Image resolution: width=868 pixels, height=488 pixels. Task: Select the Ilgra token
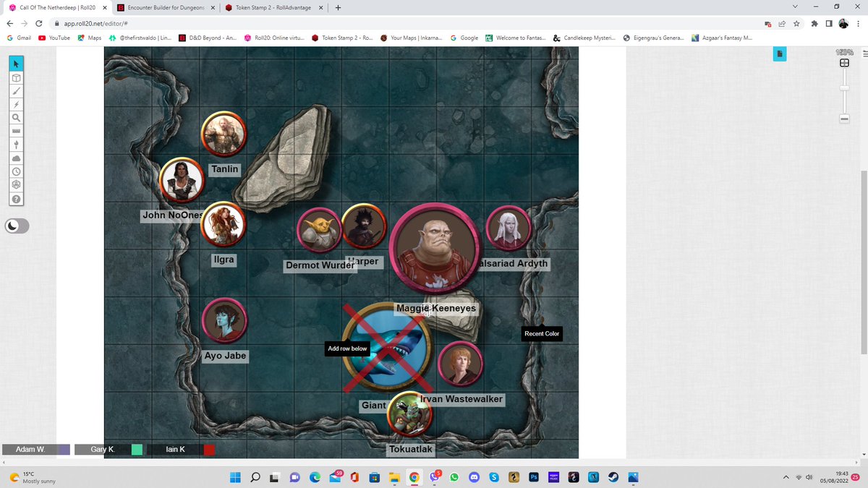coord(224,224)
